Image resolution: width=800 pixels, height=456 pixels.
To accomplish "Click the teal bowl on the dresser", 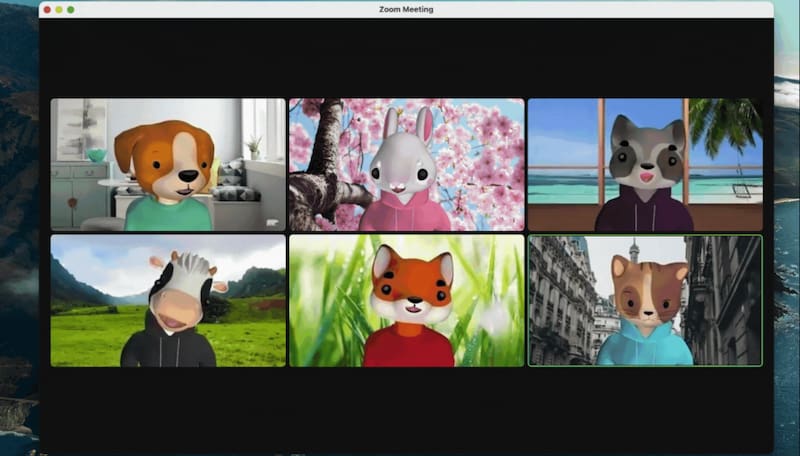I will point(96,155).
